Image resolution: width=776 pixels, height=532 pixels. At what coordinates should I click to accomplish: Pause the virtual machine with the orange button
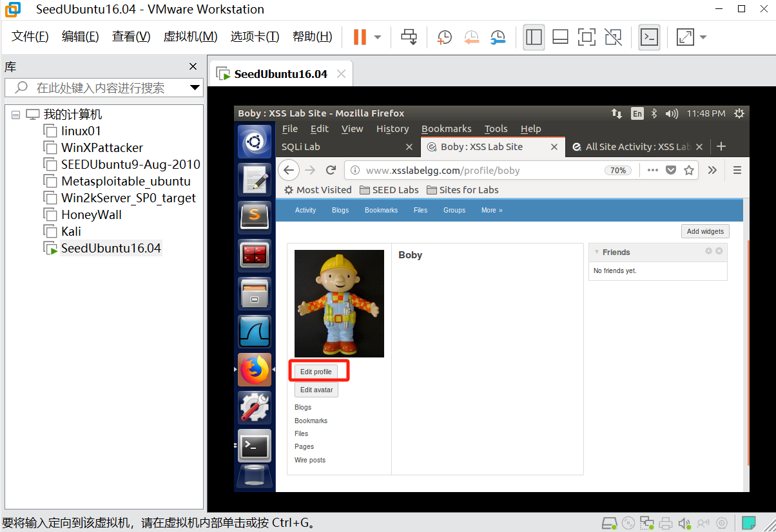(x=360, y=37)
